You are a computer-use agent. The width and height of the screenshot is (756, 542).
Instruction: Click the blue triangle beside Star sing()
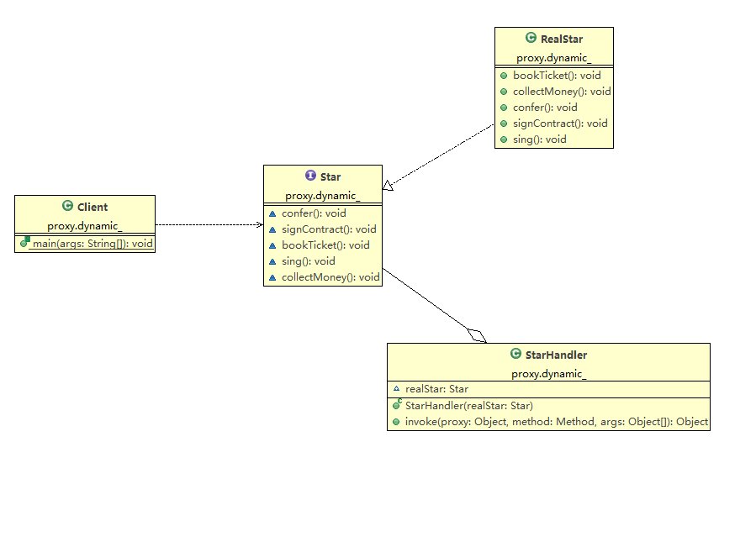(x=272, y=261)
